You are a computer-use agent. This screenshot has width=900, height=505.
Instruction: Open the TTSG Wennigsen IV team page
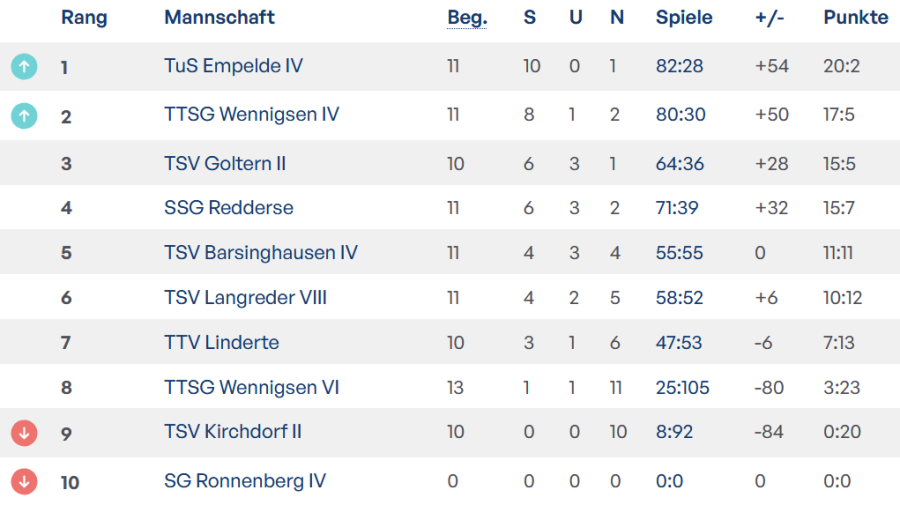click(251, 115)
